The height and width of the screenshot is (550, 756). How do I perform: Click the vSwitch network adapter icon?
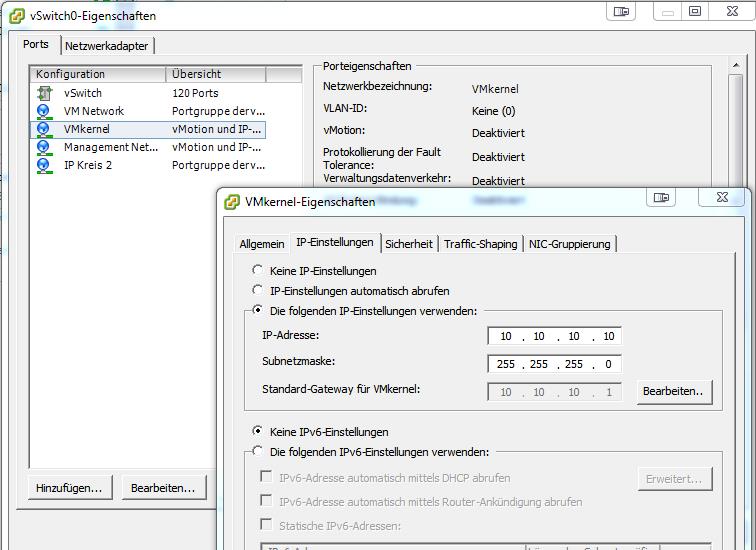(x=44, y=93)
